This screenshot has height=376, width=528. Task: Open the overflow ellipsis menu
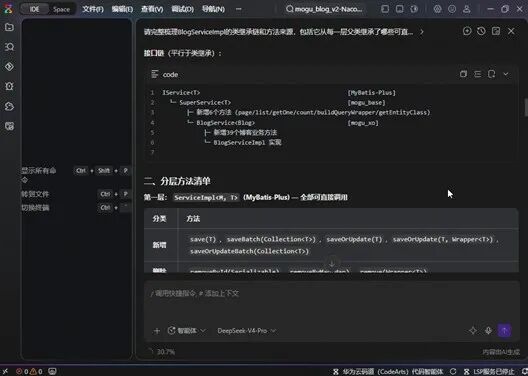239,9
